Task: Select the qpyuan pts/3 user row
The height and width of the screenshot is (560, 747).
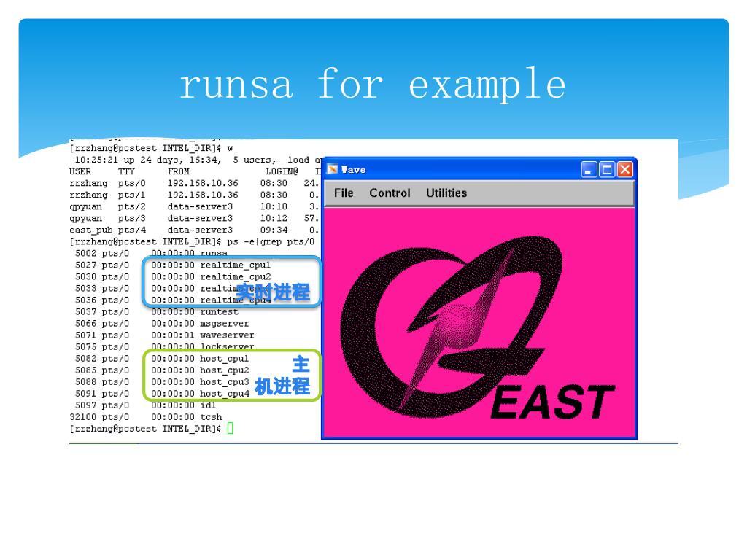Action: (194, 219)
